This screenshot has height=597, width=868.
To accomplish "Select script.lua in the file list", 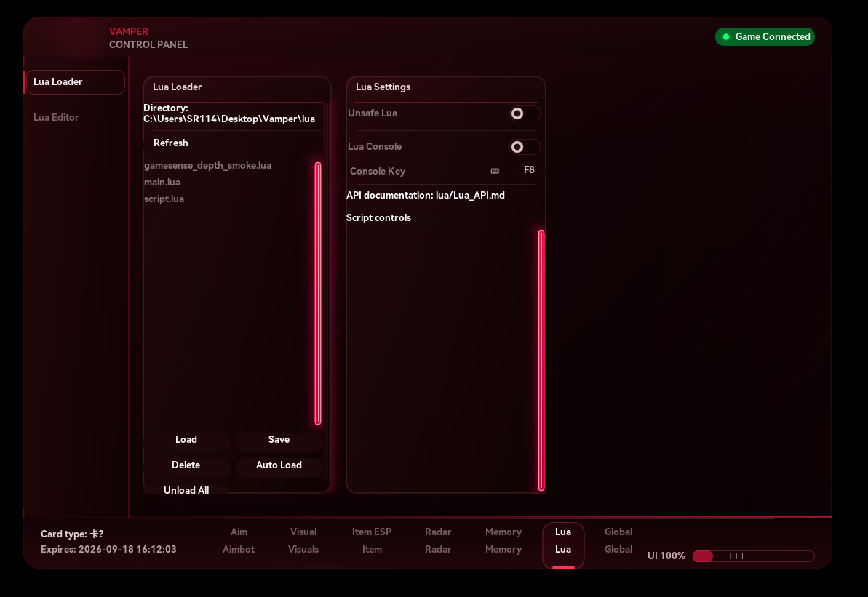I will tap(164, 199).
